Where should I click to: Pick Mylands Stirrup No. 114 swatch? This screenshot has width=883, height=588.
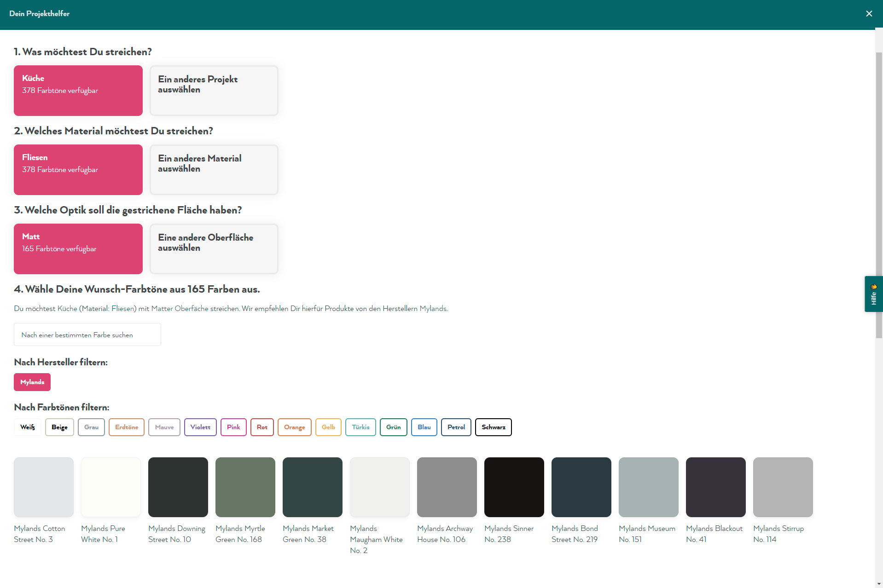click(x=783, y=487)
